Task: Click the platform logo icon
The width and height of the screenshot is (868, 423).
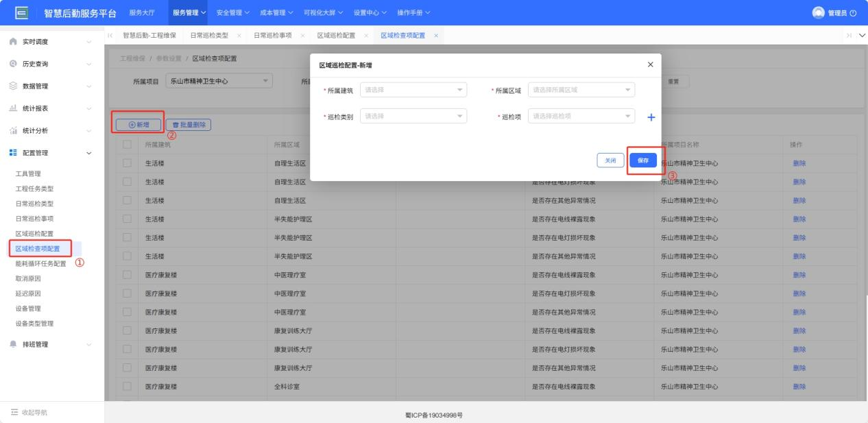Action: [21, 13]
